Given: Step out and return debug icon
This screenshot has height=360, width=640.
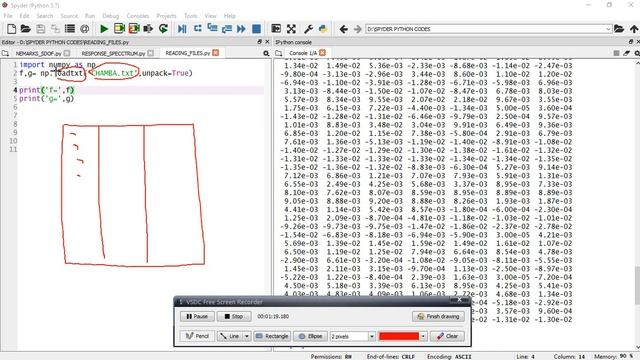Looking at the screenshot, I should tap(227, 29).
